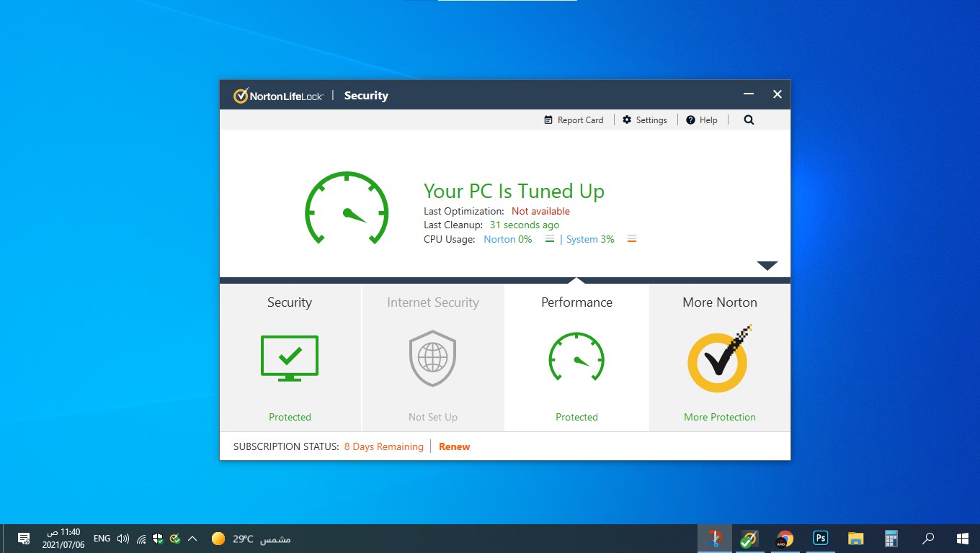Screen dimensions: 980x553
Task: Click the Norton tray icon
Action: pos(174,539)
